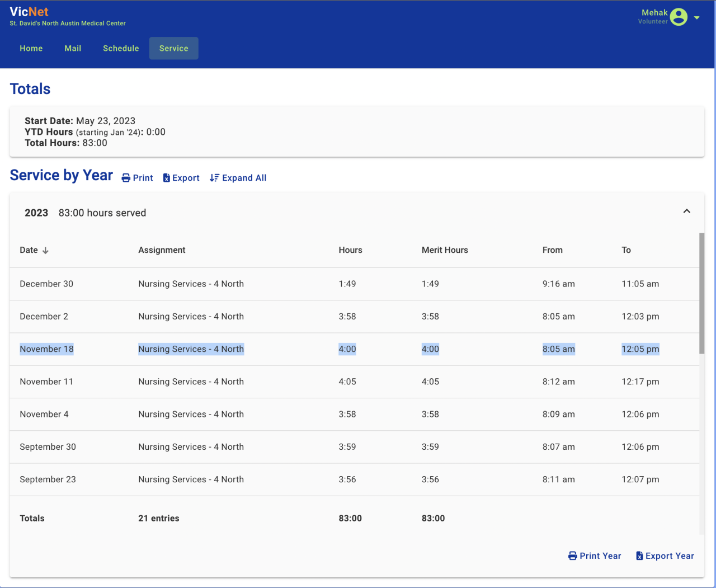
Task: Open the account dropdown arrow beside Mehak
Action: (697, 18)
